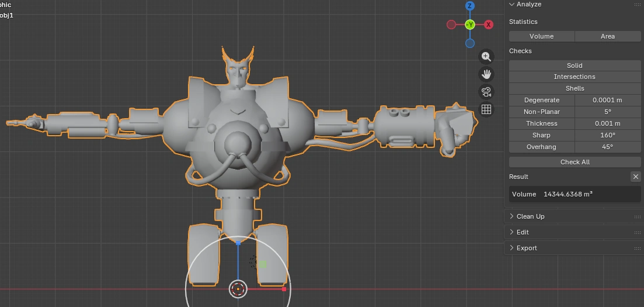Click the green plane move gizmo square
The image size is (644, 307).
pos(263,264)
